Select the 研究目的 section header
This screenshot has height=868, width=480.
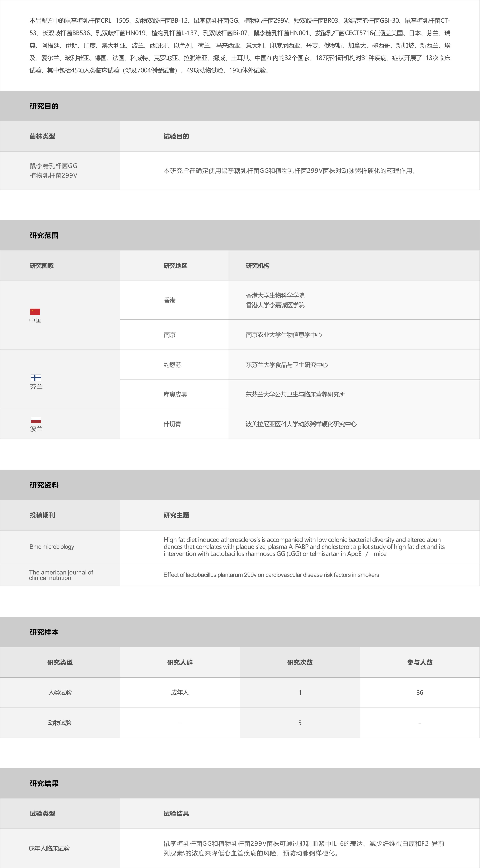(240, 106)
